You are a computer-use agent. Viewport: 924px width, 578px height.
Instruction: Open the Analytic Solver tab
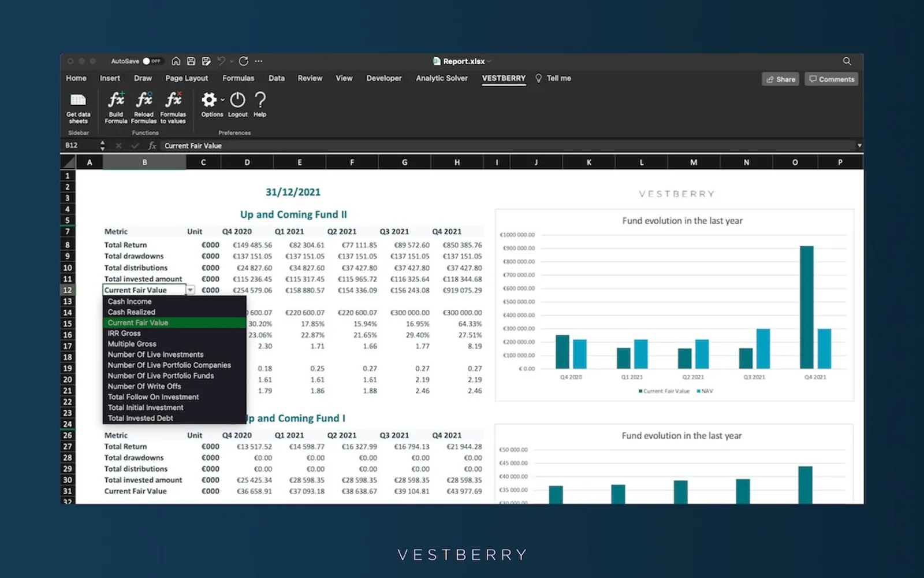click(x=442, y=78)
